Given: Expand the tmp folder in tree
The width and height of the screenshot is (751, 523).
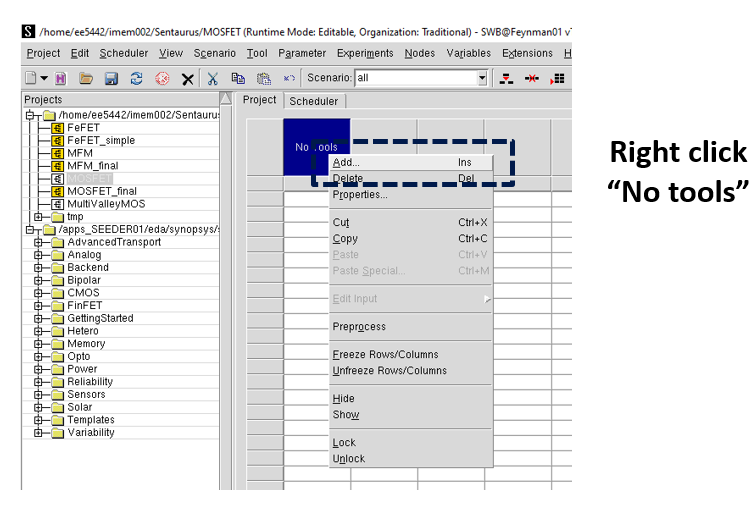Looking at the screenshot, I should (x=39, y=217).
